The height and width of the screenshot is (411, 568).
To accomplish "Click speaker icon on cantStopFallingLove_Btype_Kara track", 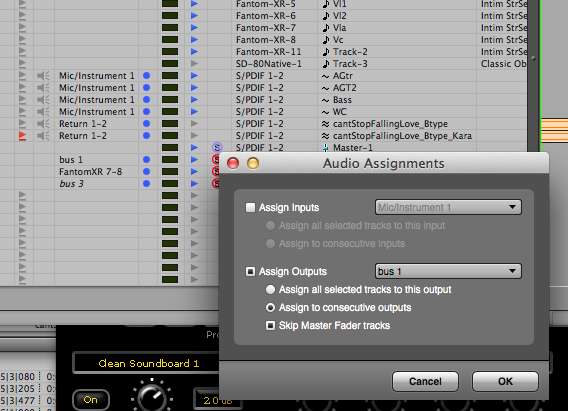I will (43, 135).
